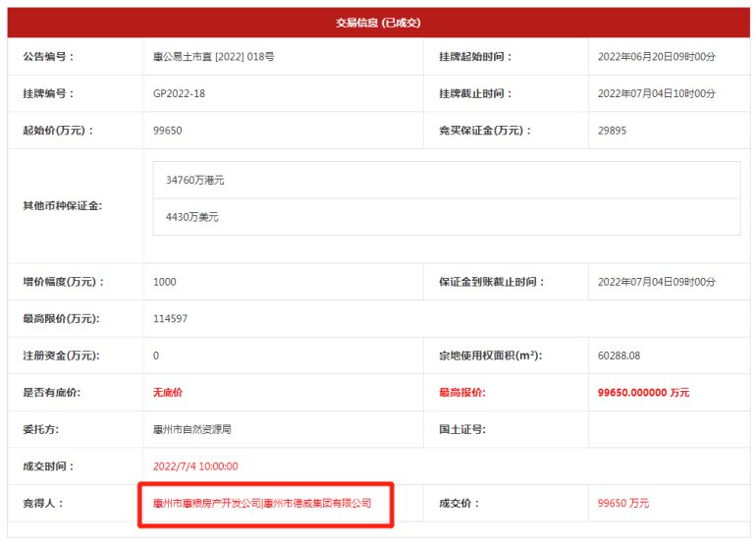Select the deal time 2022/7/4 10:00:00

click(195, 466)
